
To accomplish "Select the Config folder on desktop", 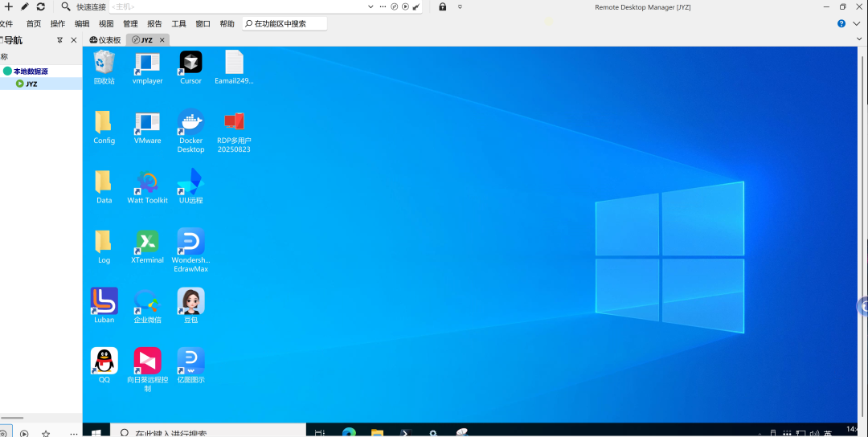I will click(x=104, y=127).
